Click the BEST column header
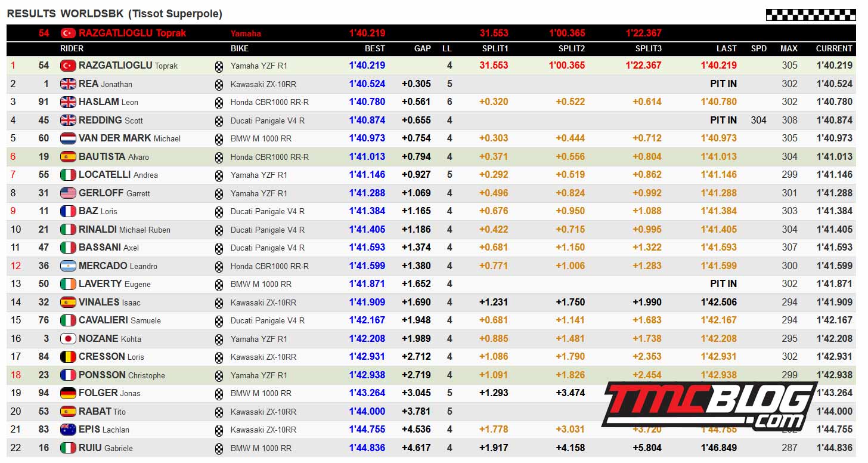Viewport: 868px width, 463px height. point(375,48)
